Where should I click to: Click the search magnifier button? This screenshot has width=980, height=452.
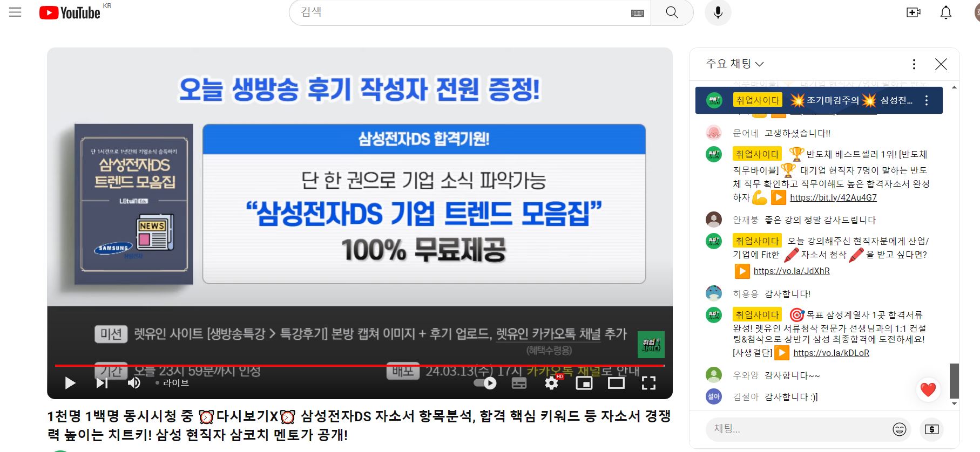tap(672, 12)
